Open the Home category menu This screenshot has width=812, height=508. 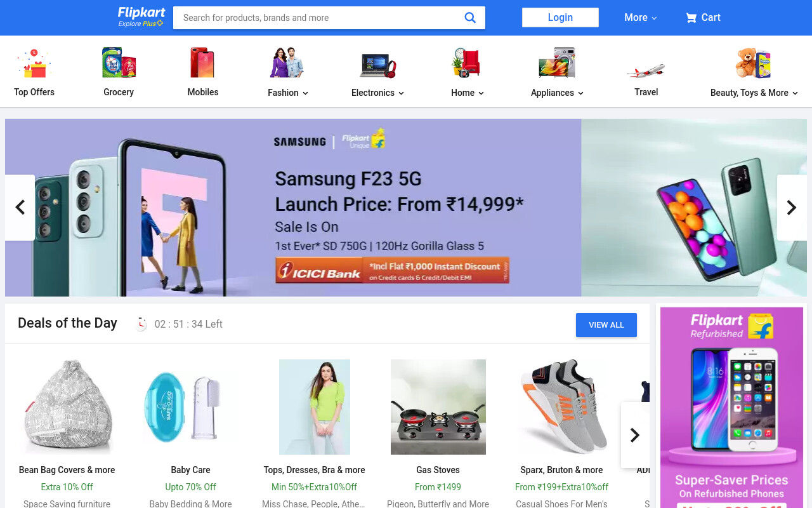(468, 93)
